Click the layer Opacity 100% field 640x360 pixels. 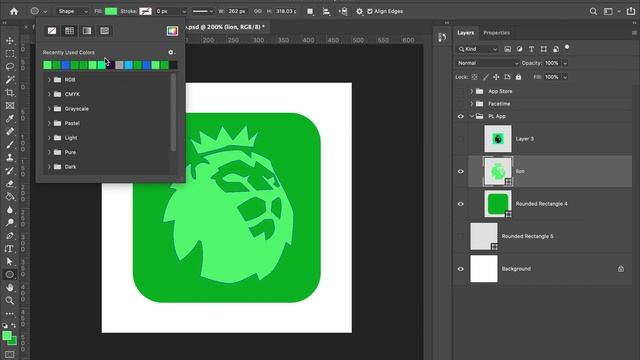tap(551, 63)
